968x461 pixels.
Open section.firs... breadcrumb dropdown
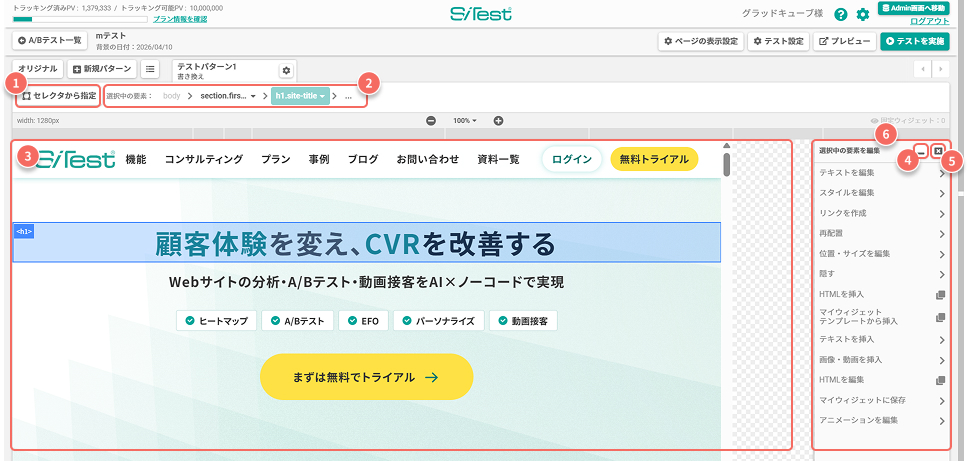coord(228,96)
